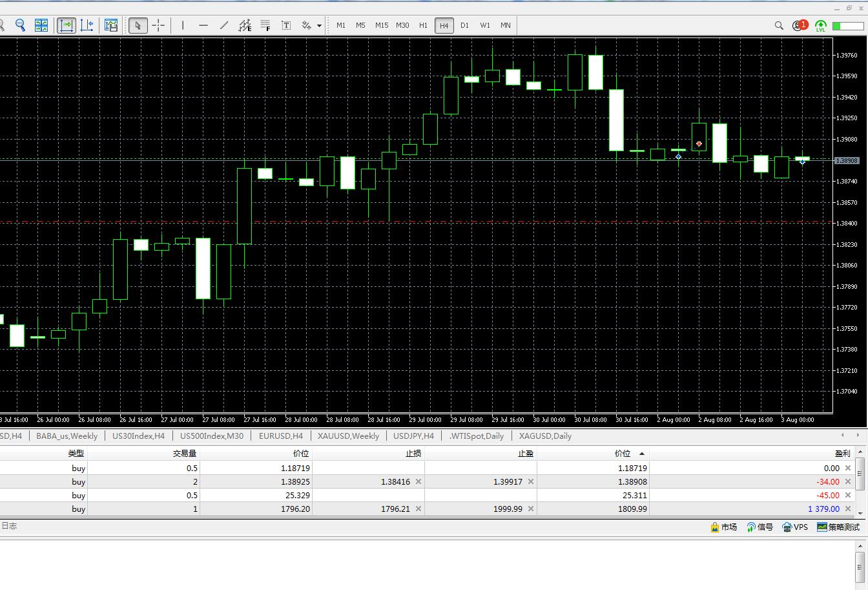Viewport: 868px width, 590px height.
Task: Open the VPS panel
Action: (795, 527)
